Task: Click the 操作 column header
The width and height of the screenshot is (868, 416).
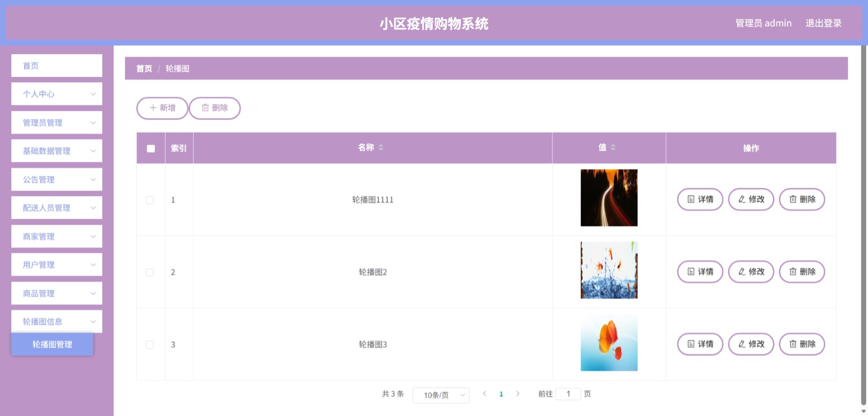Action: [751, 148]
